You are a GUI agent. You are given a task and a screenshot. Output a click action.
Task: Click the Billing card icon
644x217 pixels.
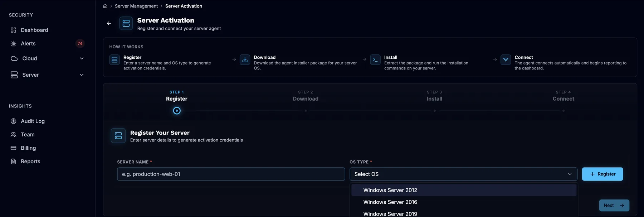14,148
